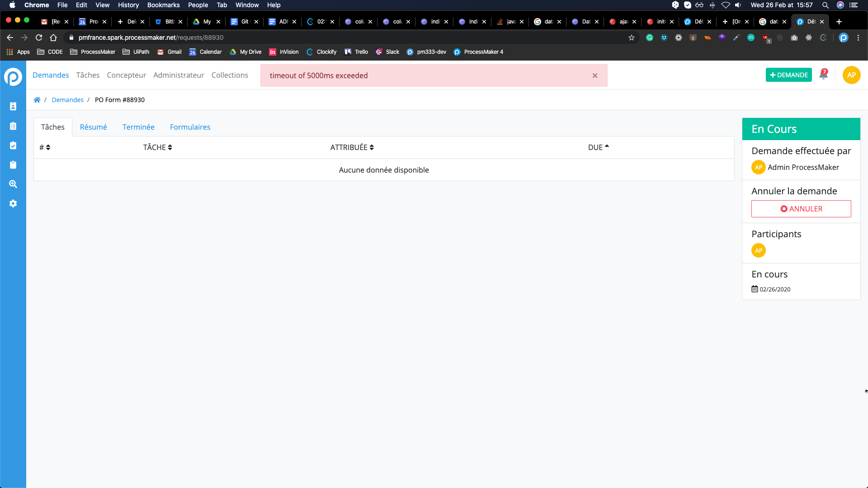Open sidebar settings gear icon
This screenshot has height=488, width=868.
pos(13,203)
